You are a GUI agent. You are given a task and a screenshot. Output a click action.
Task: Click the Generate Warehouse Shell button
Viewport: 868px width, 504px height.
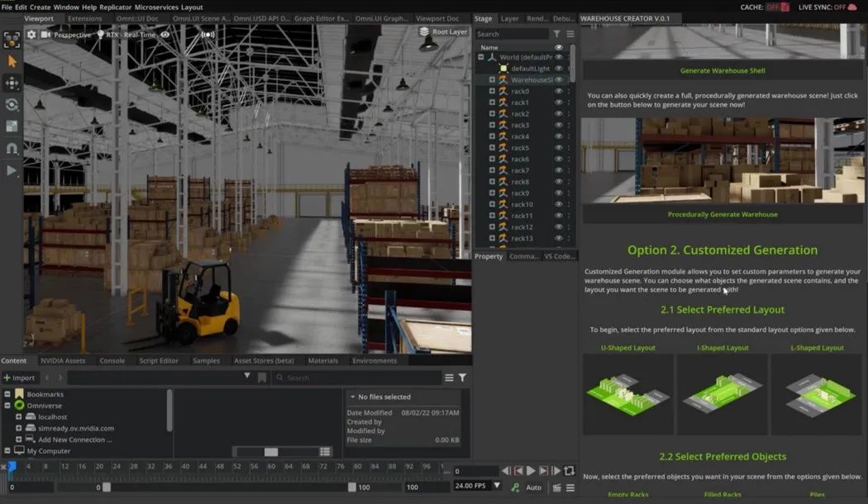pos(723,70)
